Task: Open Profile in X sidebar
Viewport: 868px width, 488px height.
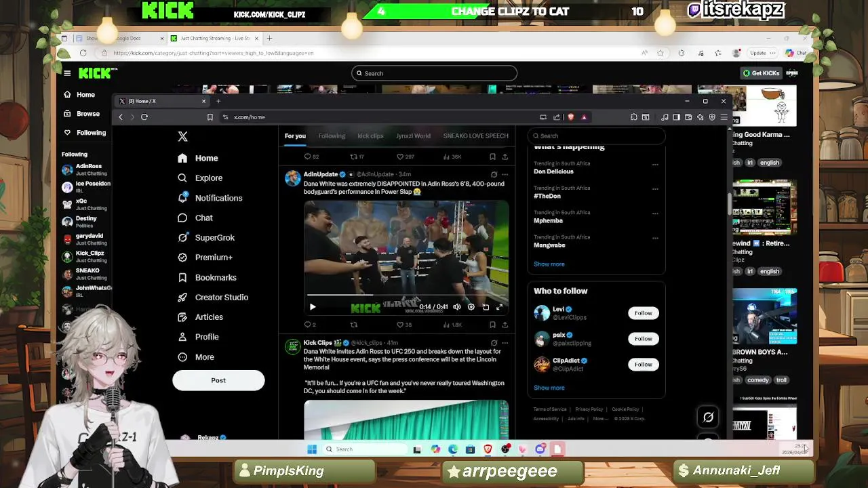Action: pyautogui.click(x=198, y=337)
